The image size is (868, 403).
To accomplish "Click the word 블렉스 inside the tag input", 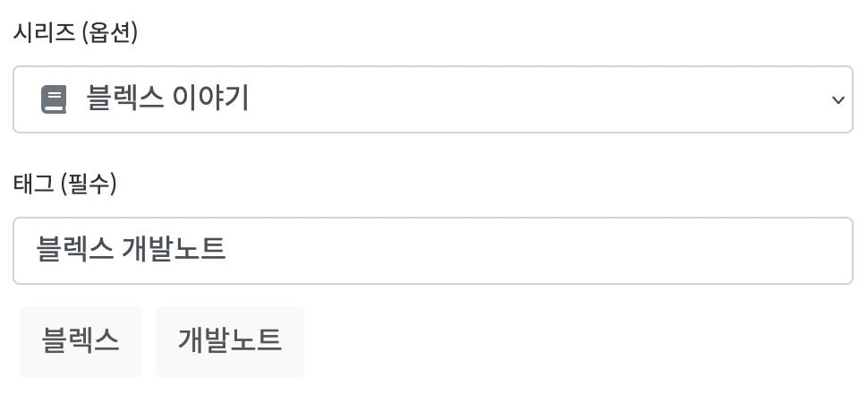I will [x=74, y=250].
